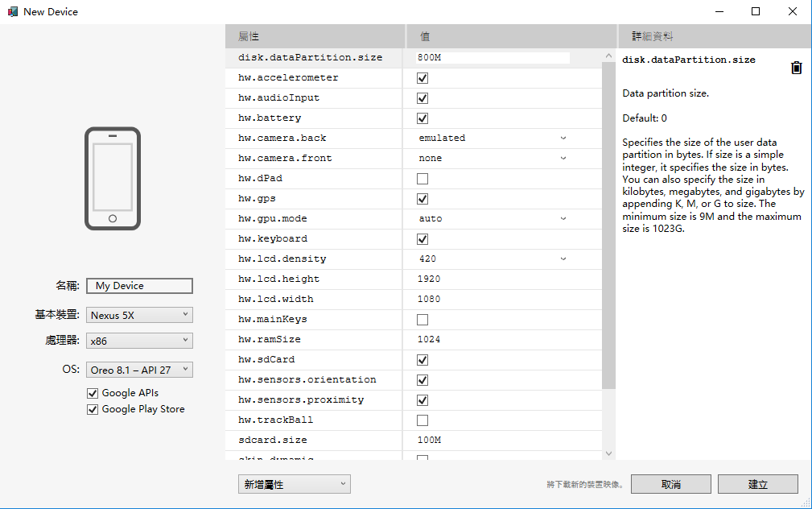Click the 屬性 column header
Viewport: 812px width, 509px height.
click(x=315, y=37)
